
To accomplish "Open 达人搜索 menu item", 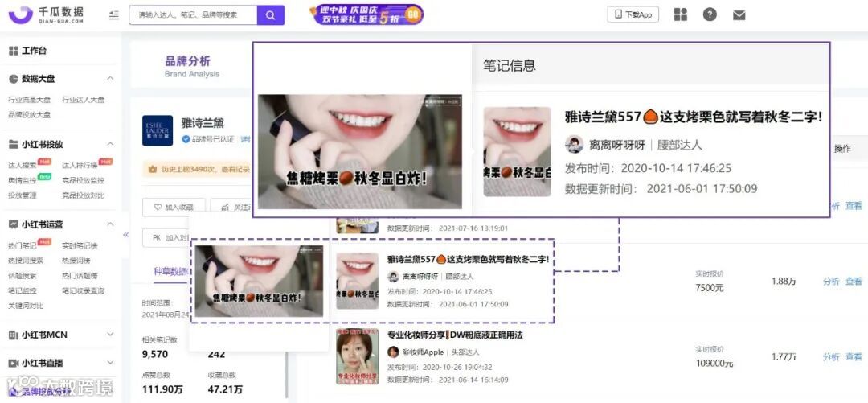I will point(23,165).
